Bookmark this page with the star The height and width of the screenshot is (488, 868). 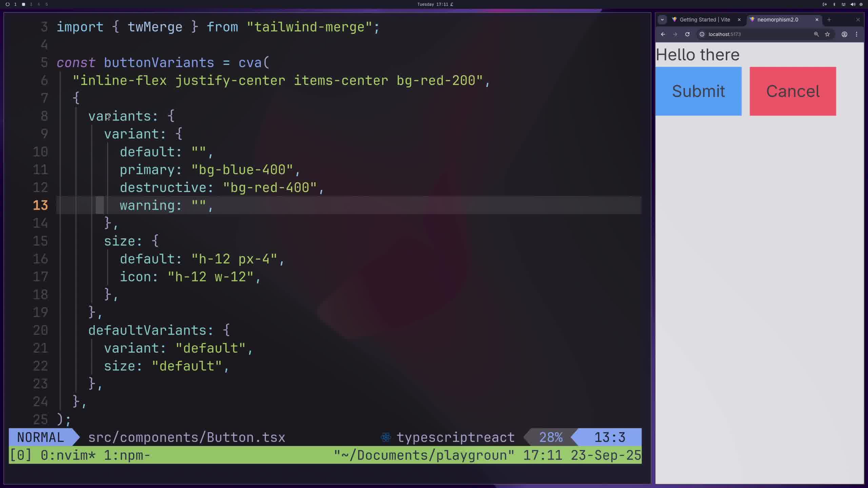click(827, 34)
